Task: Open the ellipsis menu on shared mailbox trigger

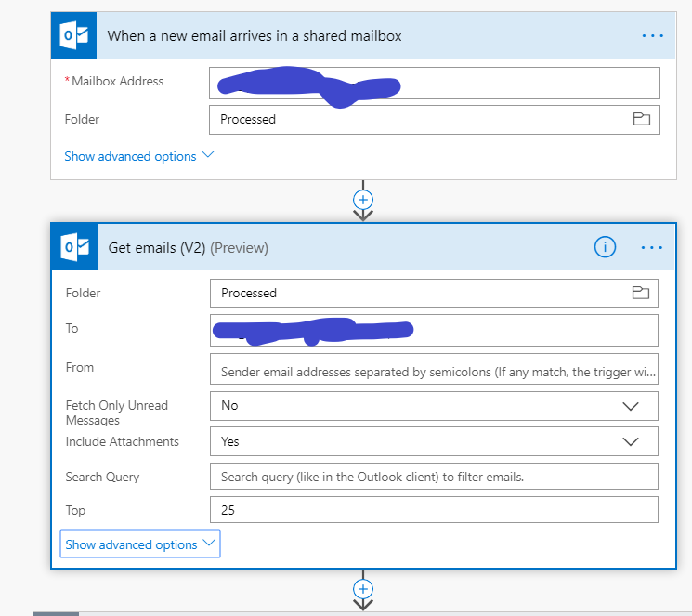Action: pos(652,35)
